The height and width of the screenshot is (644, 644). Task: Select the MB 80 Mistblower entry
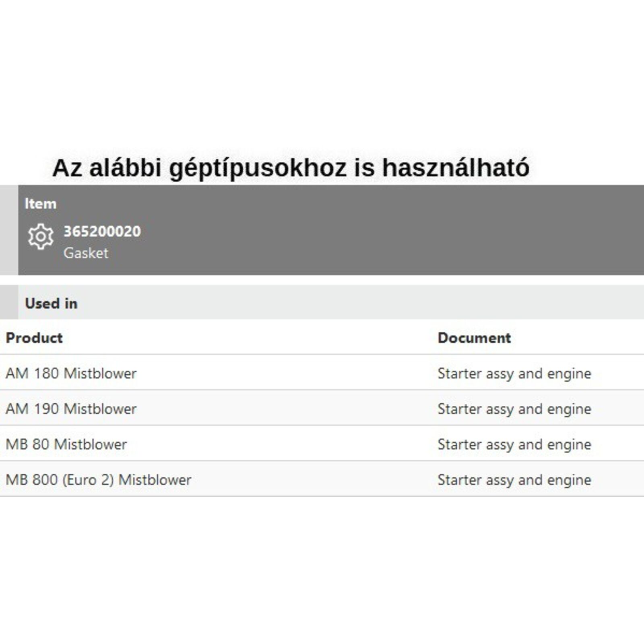[x=66, y=444]
